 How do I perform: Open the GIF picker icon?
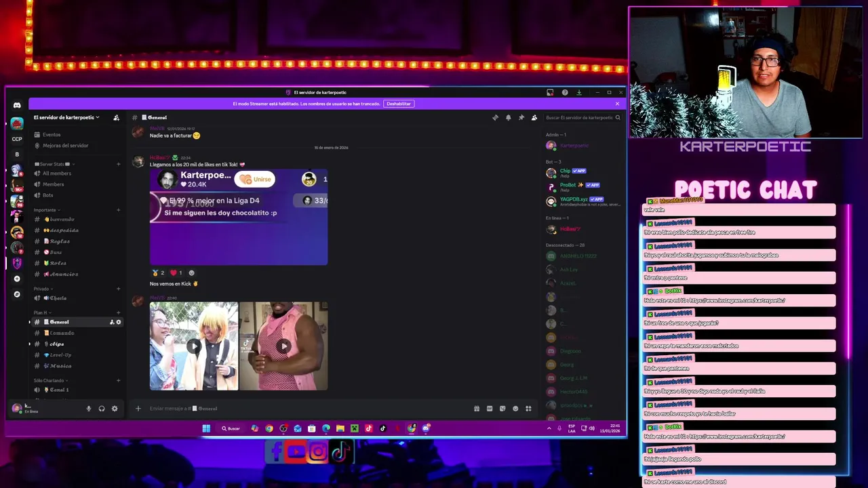pos(490,409)
